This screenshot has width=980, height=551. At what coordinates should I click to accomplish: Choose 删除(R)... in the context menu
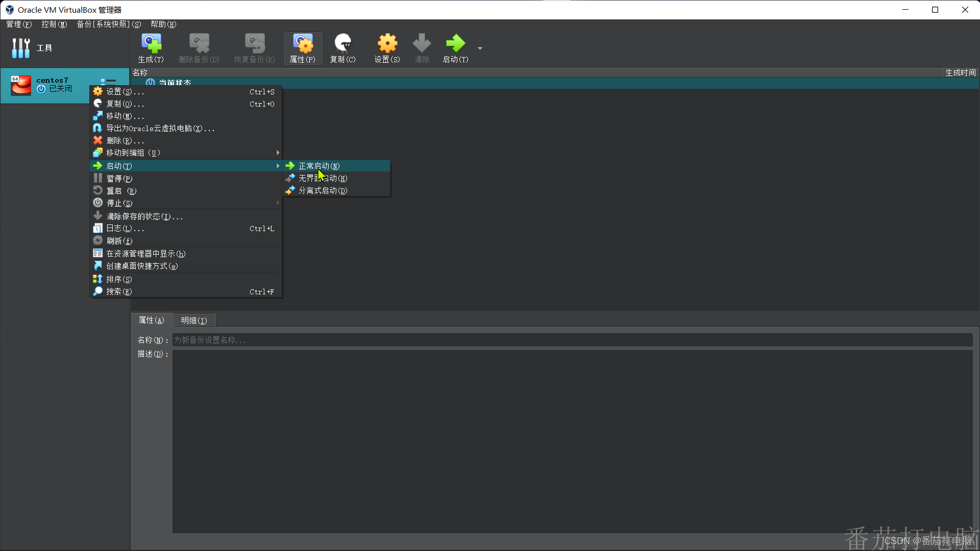tap(186, 141)
